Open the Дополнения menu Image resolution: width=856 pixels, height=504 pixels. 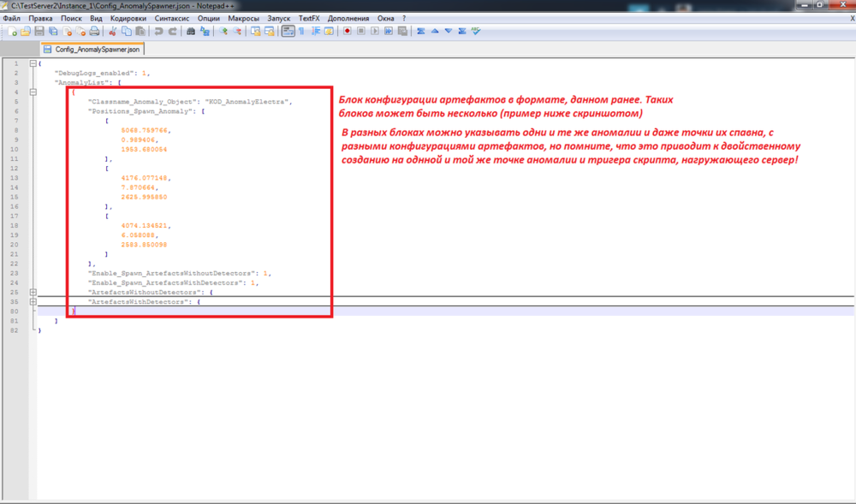tap(348, 18)
